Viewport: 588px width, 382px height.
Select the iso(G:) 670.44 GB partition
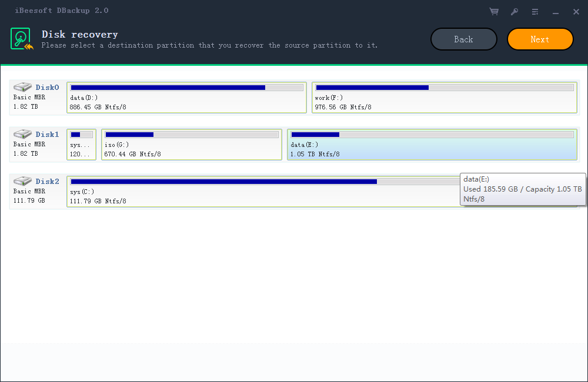(192, 145)
